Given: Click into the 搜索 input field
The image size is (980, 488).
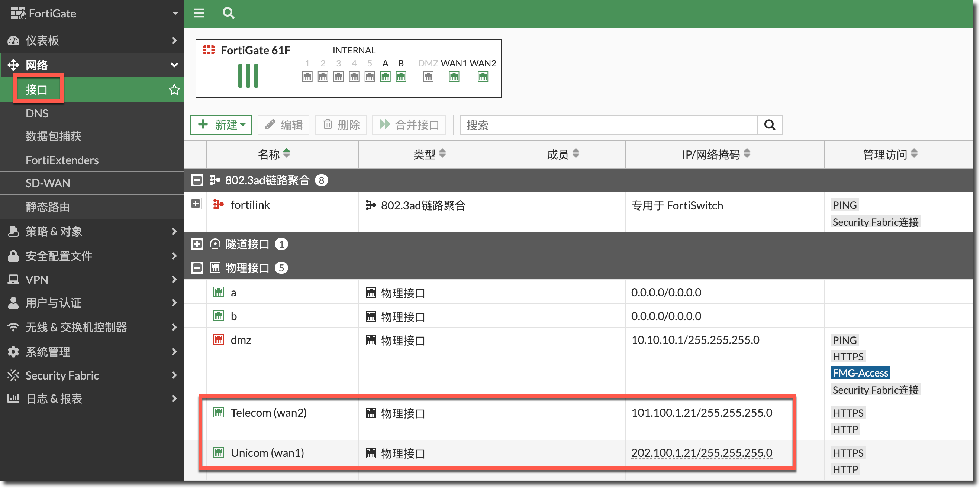Looking at the screenshot, I should [x=608, y=125].
